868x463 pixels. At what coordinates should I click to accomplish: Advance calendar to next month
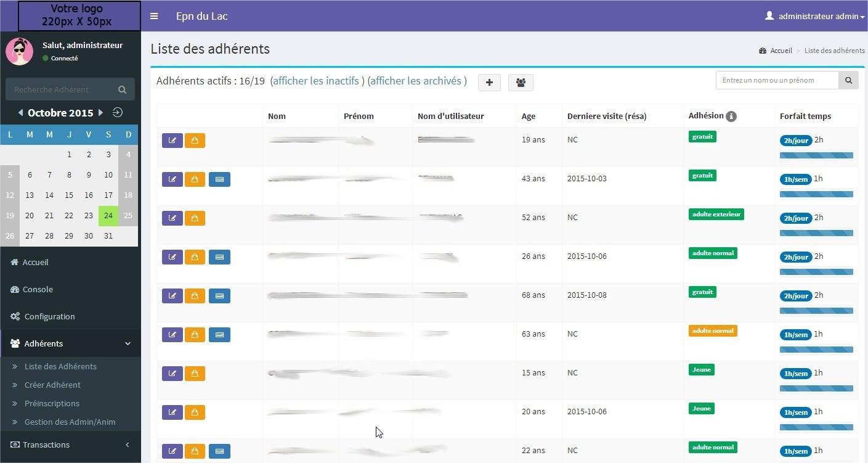pos(100,113)
